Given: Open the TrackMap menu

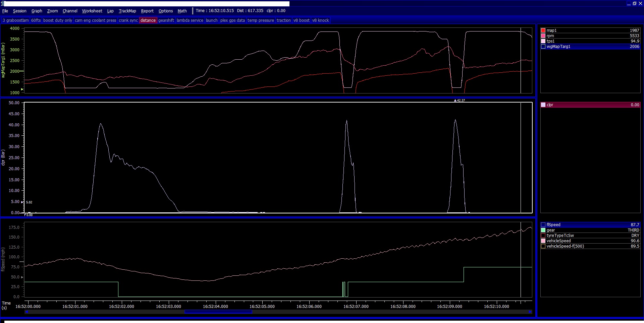Looking at the screenshot, I should point(127,11).
